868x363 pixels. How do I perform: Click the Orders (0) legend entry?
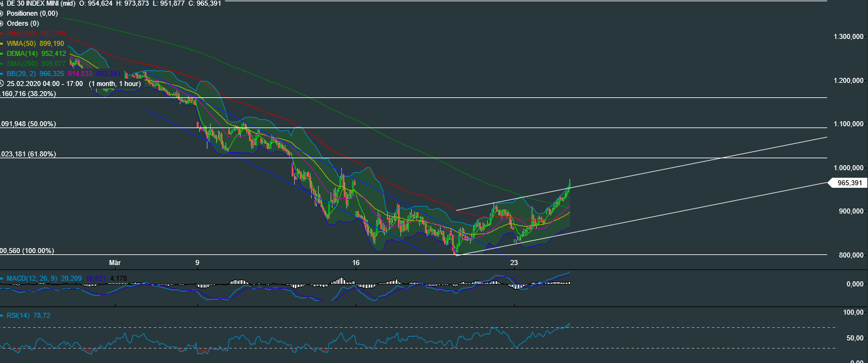tap(23, 23)
